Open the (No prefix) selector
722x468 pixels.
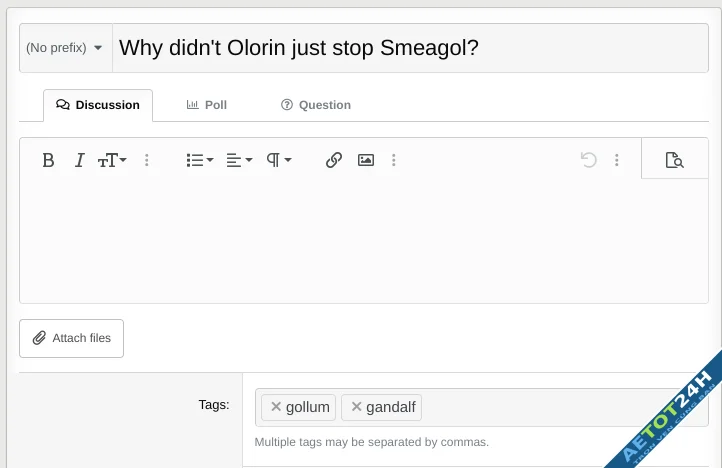pyautogui.click(x=65, y=48)
